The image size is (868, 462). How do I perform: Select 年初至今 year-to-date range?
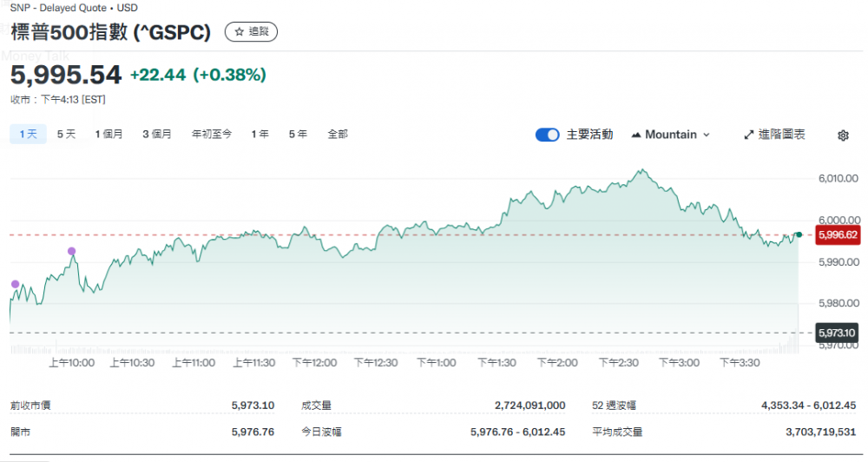click(212, 134)
